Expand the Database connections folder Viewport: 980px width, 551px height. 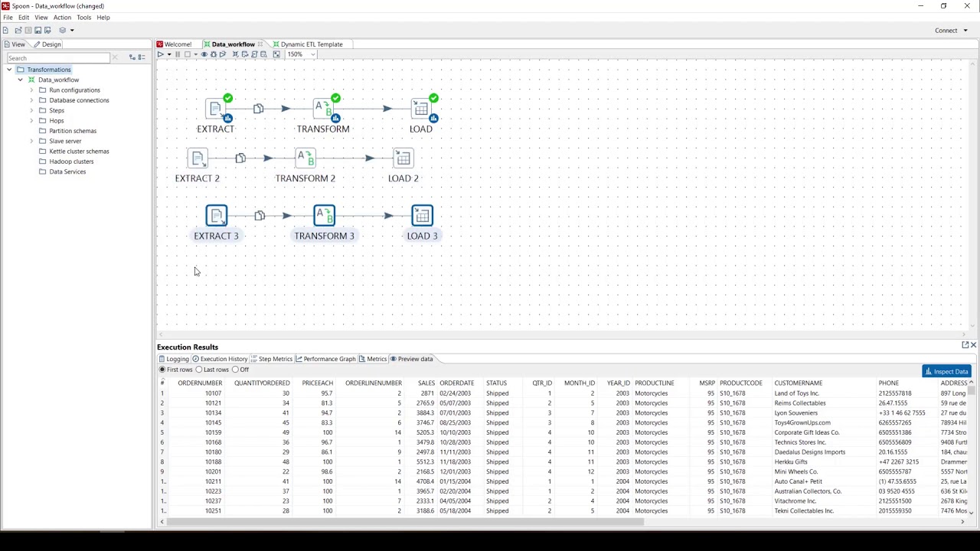[x=31, y=100]
